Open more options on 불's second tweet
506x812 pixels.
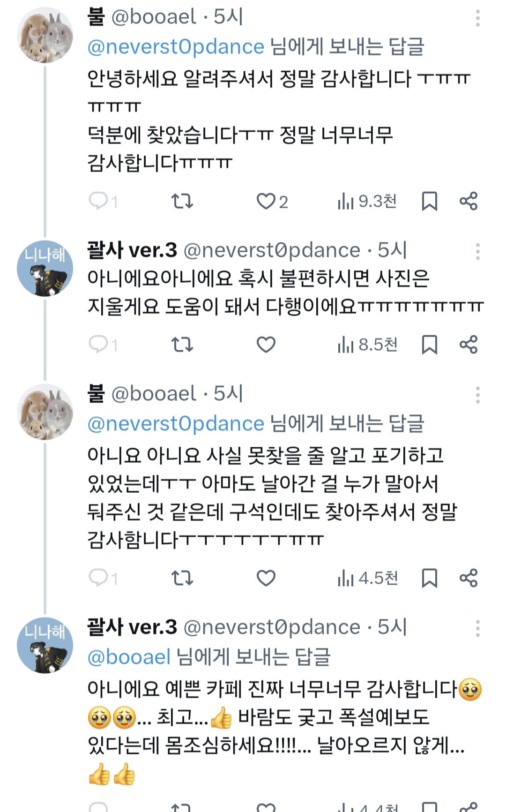point(477,395)
